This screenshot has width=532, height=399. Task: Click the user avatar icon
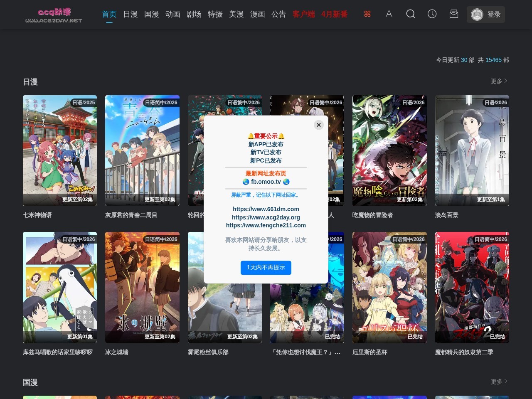477,15
